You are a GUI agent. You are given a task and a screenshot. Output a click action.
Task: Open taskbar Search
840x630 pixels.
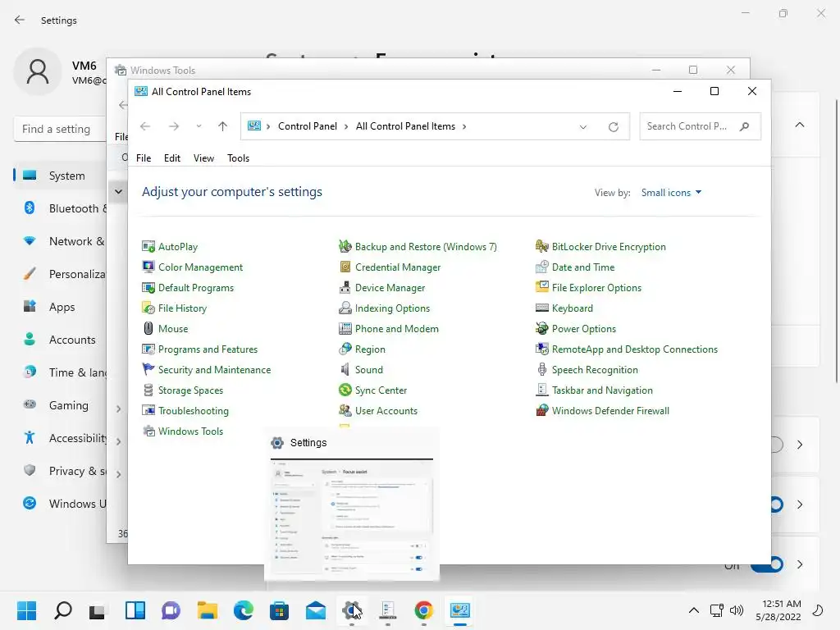(x=63, y=610)
